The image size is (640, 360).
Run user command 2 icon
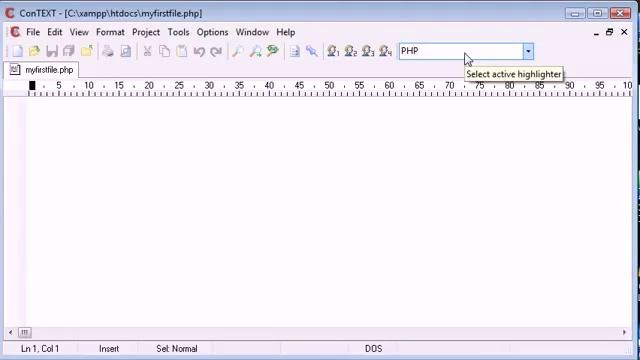(x=351, y=51)
